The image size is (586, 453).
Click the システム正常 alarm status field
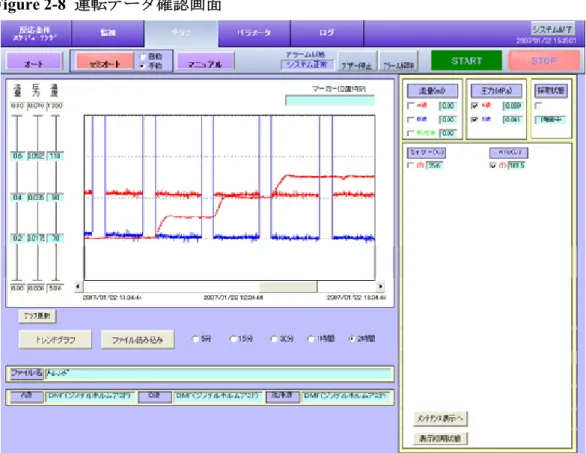click(307, 65)
